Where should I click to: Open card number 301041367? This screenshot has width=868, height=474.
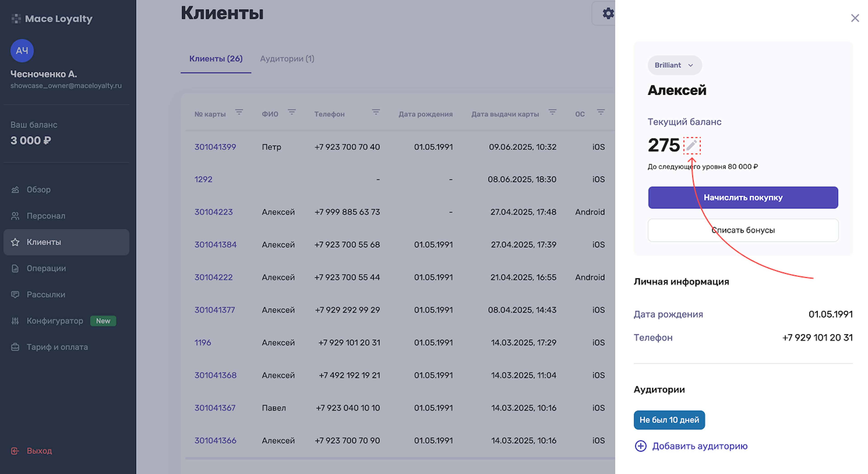click(x=215, y=408)
